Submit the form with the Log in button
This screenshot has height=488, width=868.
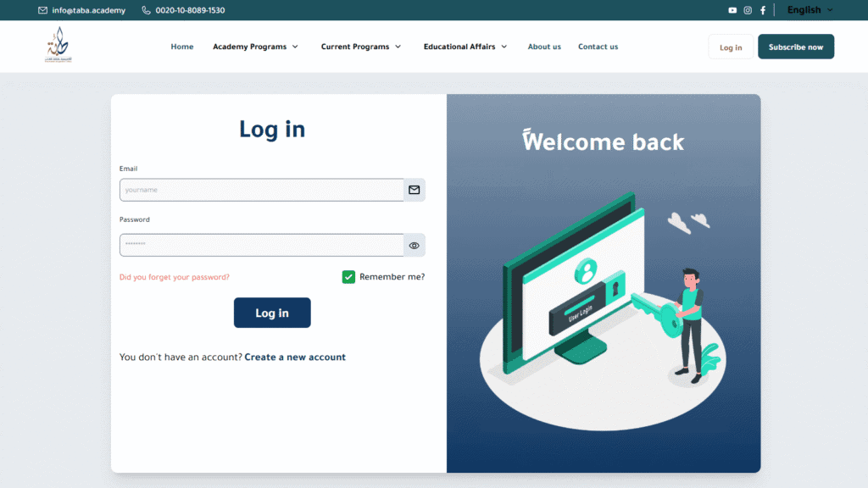click(x=272, y=313)
